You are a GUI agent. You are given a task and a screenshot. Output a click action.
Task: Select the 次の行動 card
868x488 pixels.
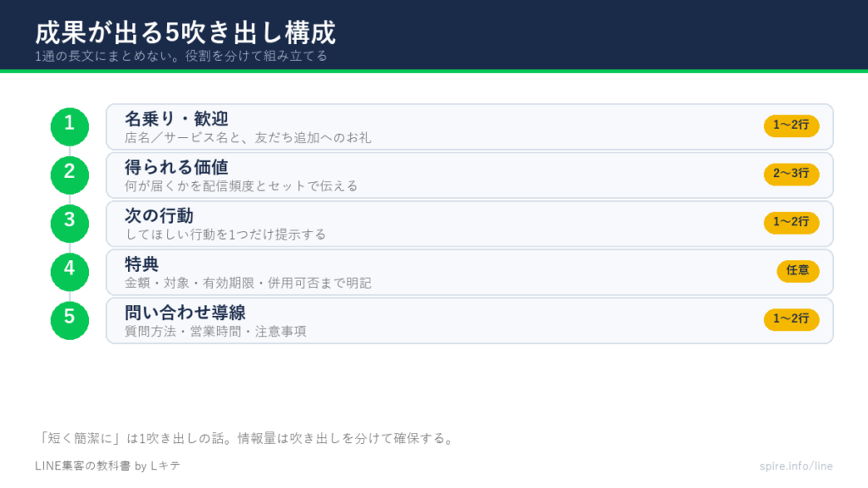click(470, 224)
